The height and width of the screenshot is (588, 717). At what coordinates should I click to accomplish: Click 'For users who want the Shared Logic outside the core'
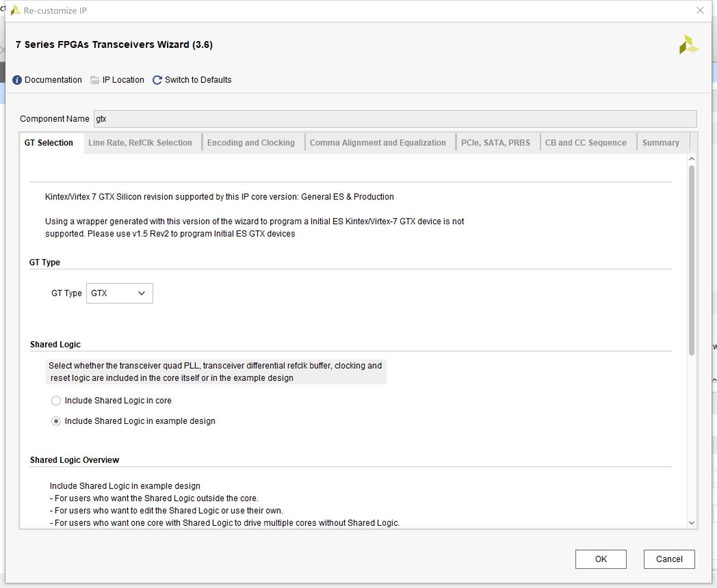[x=154, y=498]
